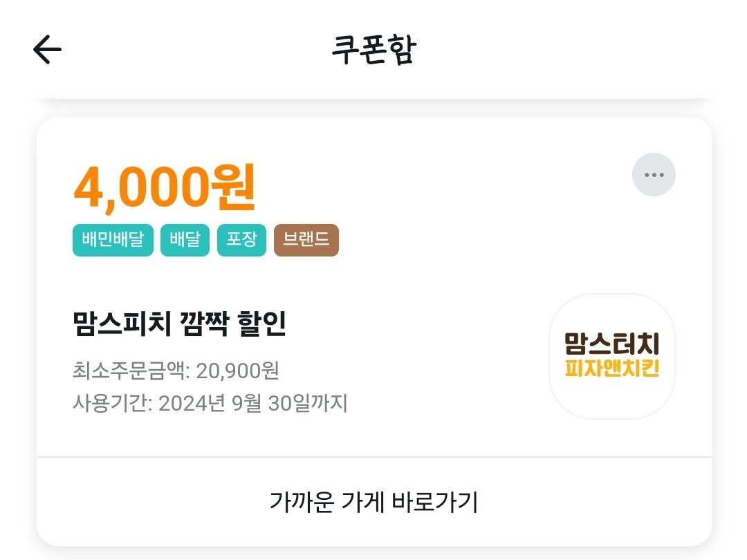Click the brown 맘스터치 text in logo

coord(612,344)
